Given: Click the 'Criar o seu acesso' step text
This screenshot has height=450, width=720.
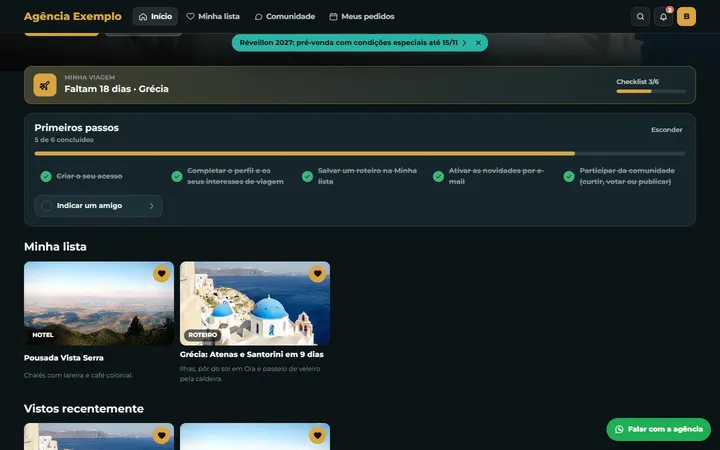Looking at the screenshot, I should (x=90, y=176).
